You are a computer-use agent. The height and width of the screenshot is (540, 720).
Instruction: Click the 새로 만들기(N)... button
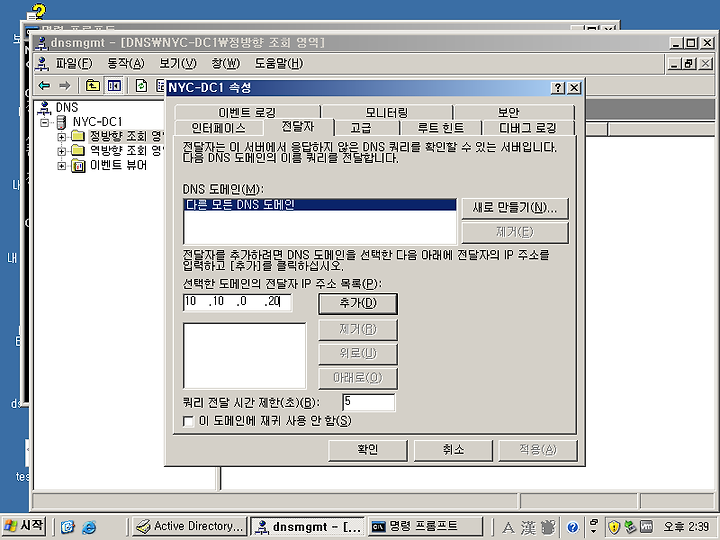coord(515,208)
